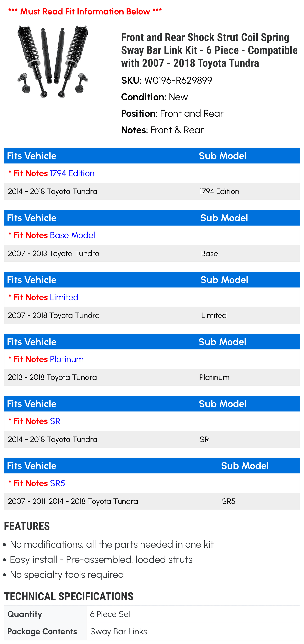Viewport: 304px width, 644px height.
Task: Click the product title heading
Action: coord(209,50)
